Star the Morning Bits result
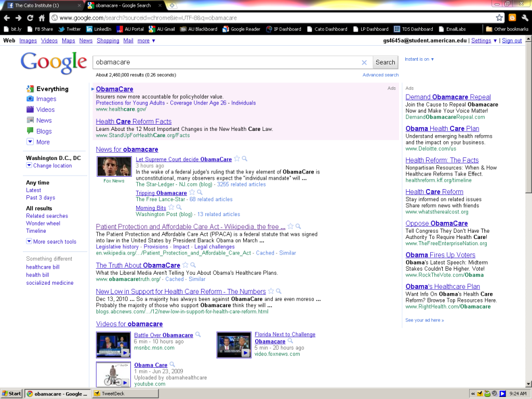 click(x=171, y=207)
